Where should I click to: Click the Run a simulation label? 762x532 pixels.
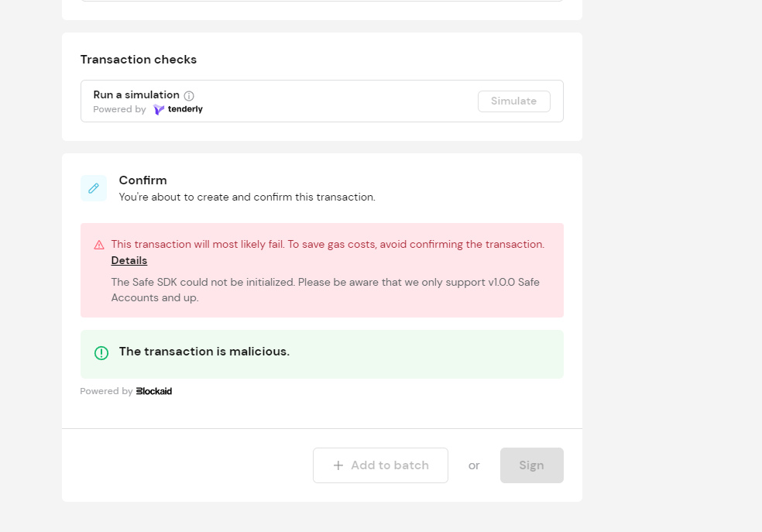pos(136,94)
